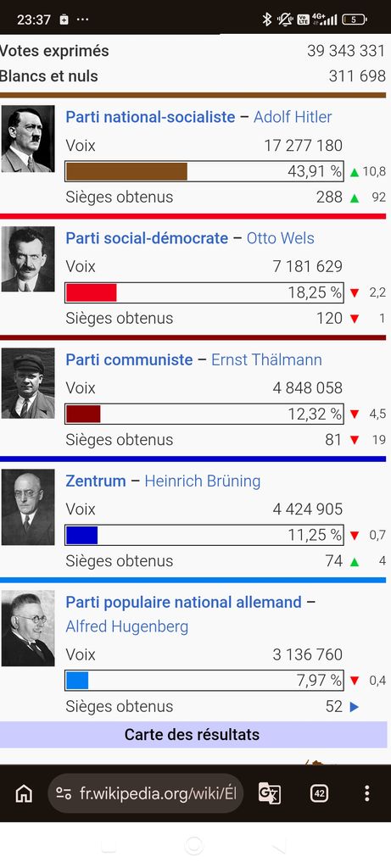Tap the red social-démocrate vote bar
Viewport: 391px width, 868px height.
(x=92, y=292)
